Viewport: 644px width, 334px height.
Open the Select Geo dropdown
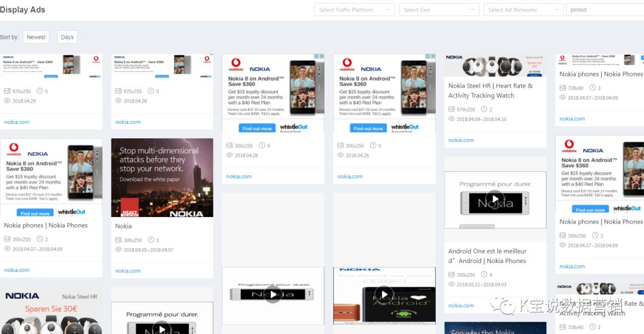click(439, 10)
